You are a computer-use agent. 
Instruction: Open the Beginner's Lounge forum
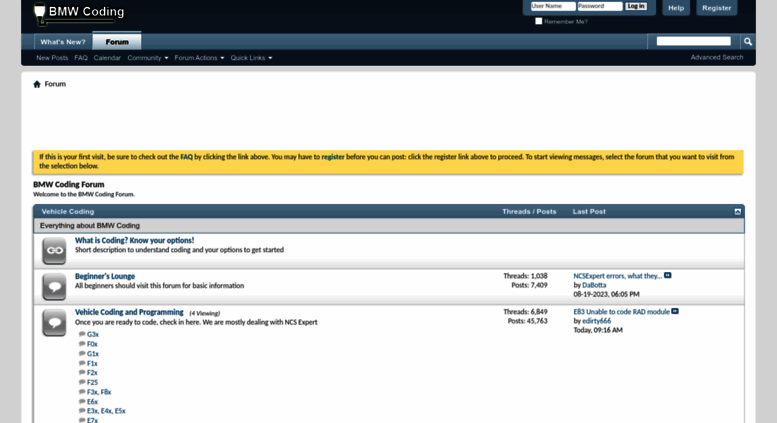click(x=105, y=276)
